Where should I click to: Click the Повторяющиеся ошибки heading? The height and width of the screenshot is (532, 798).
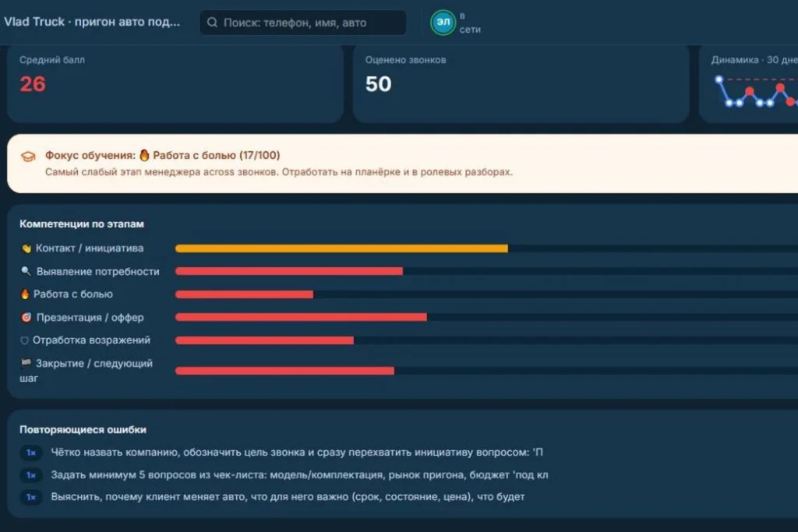[83, 430]
